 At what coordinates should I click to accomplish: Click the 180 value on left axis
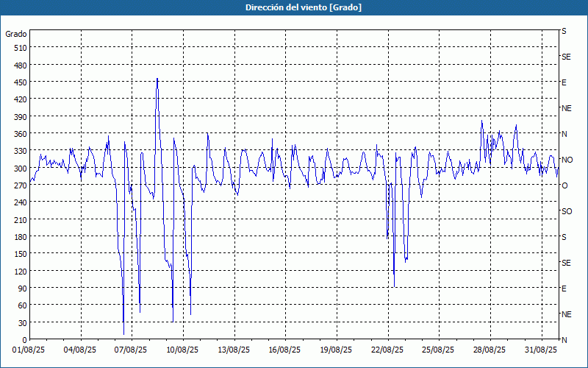click(x=21, y=237)
